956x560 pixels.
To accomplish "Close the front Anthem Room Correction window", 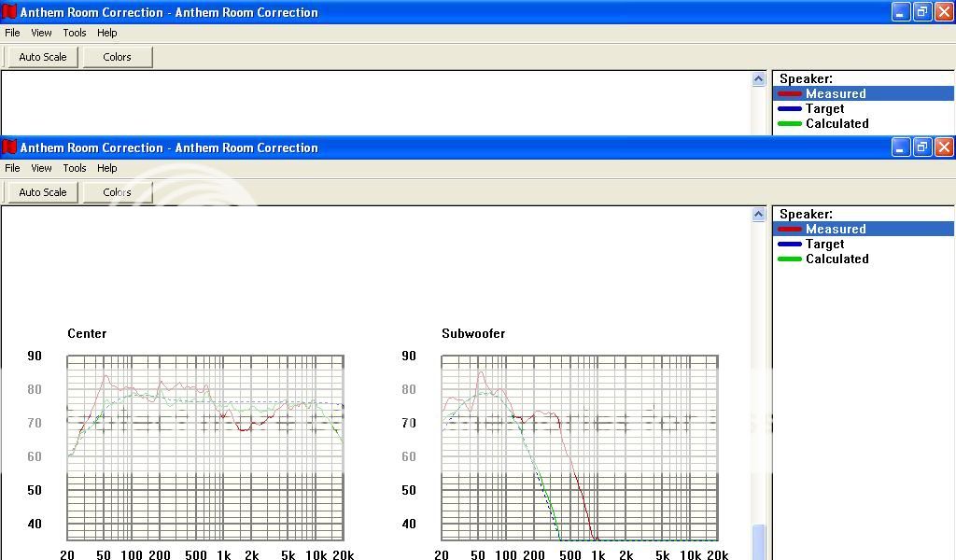I will 944,147.
